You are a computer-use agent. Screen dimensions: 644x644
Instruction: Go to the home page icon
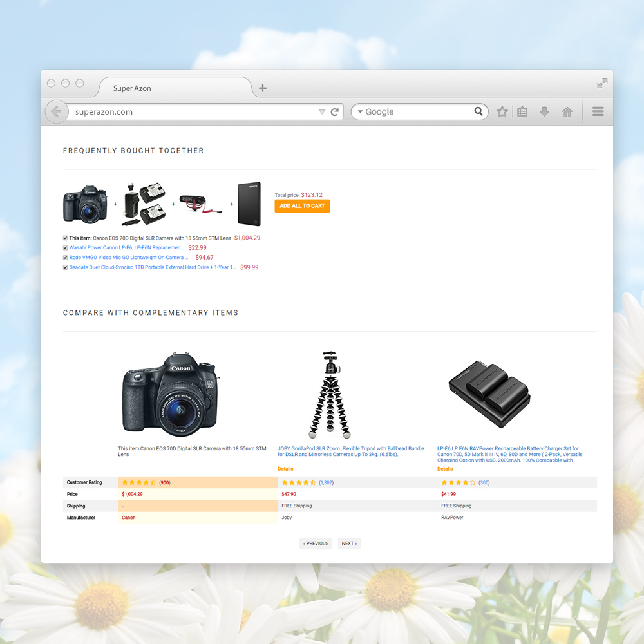(567, 111)
